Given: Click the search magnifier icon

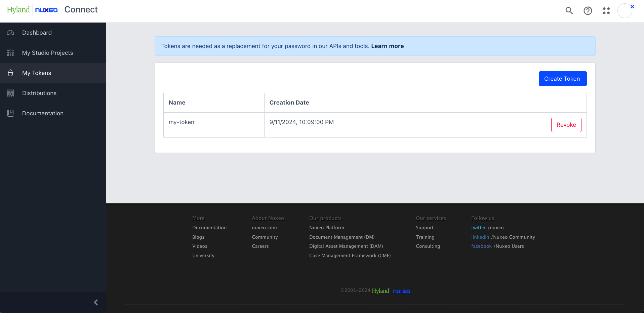Looking at the screenshot, I should point(569,11).
